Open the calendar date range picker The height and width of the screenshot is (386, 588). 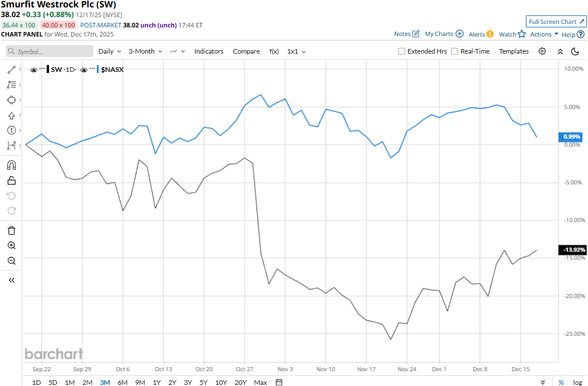[279, 382]
